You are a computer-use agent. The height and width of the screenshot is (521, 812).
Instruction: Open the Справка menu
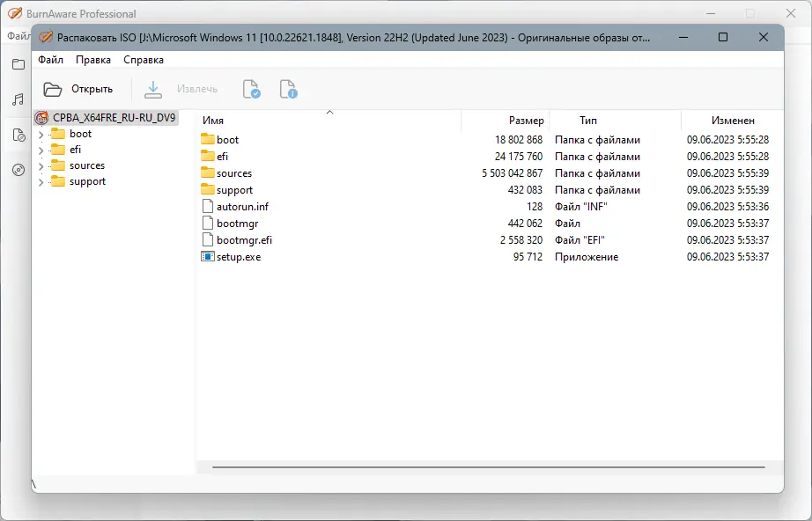[144, 60]
